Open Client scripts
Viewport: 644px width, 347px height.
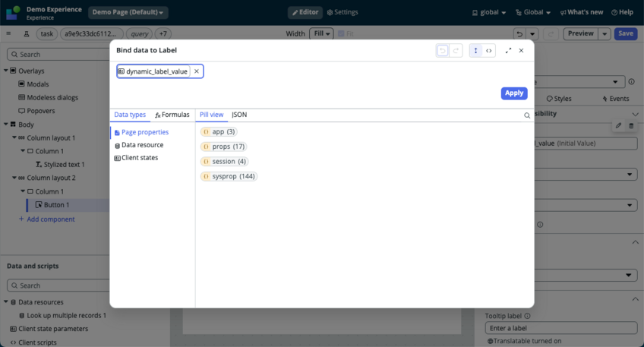[33, 342]
